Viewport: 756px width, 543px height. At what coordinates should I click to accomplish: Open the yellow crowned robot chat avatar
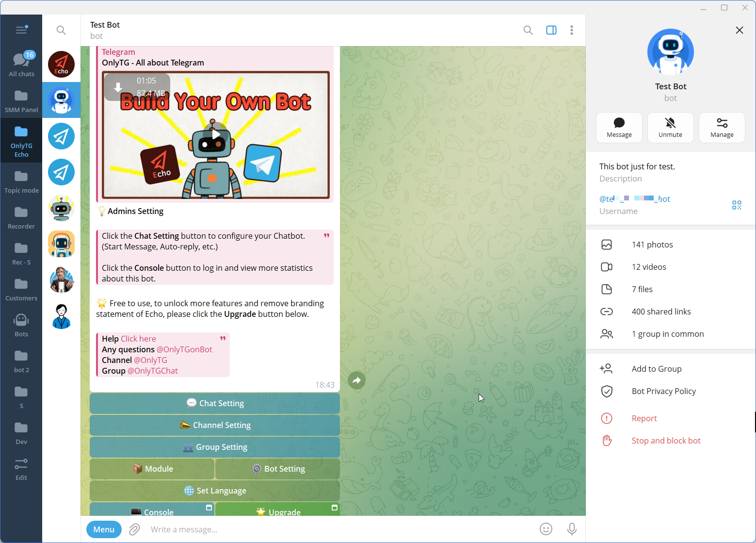pyautogui.click(x=61, y=208)
